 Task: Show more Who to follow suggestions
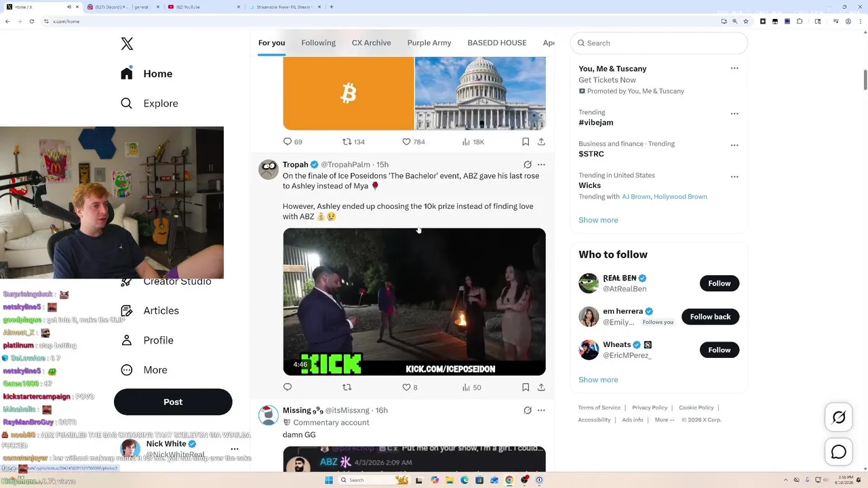tap(598, 380)
